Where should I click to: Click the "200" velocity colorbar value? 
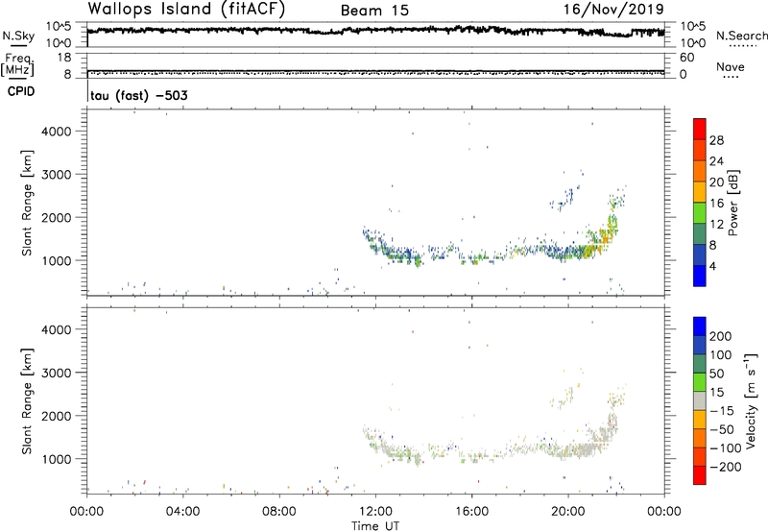(x=721, y=336)
